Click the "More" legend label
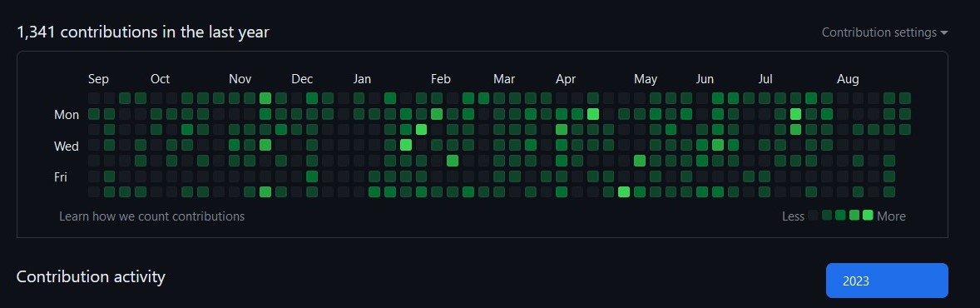 pos(891,216)
